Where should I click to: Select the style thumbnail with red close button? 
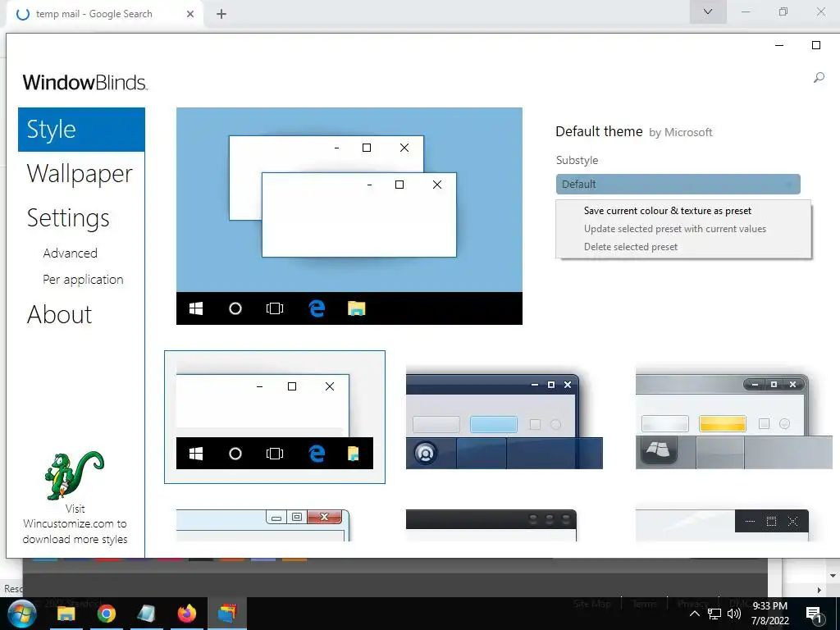pos(263,525)
